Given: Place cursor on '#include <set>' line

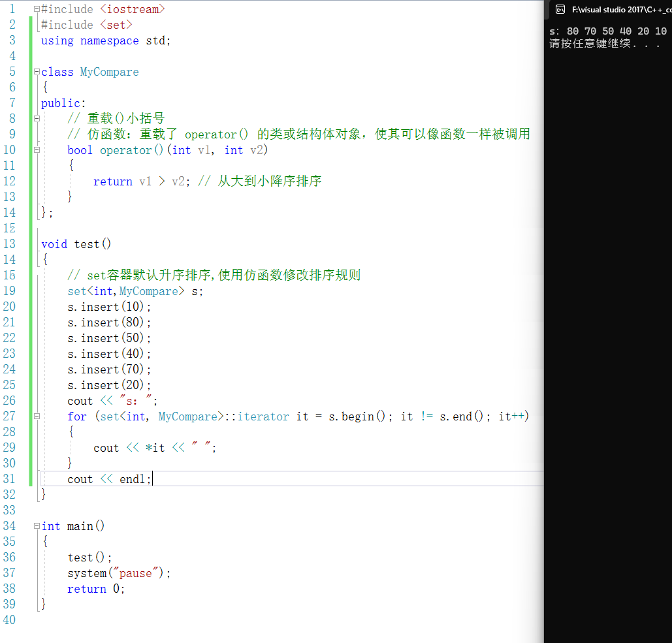Looking at the screenshot, I should point(86,25).
